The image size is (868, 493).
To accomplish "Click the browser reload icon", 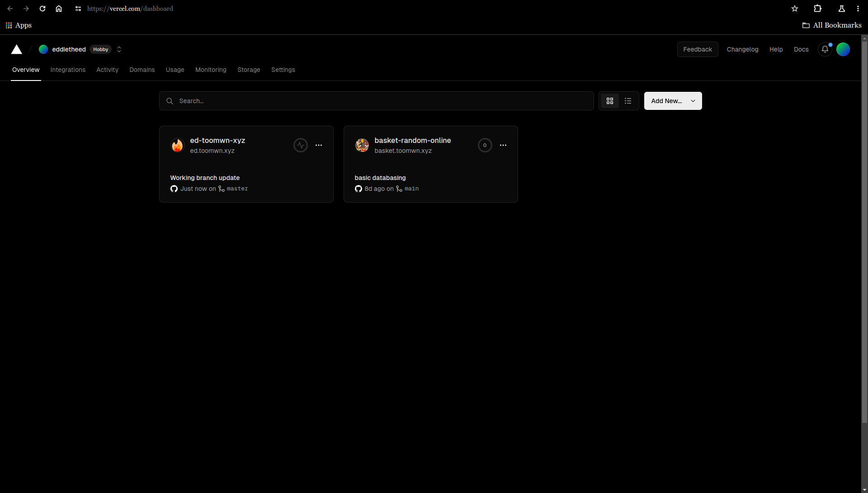I will click(42, 9).
